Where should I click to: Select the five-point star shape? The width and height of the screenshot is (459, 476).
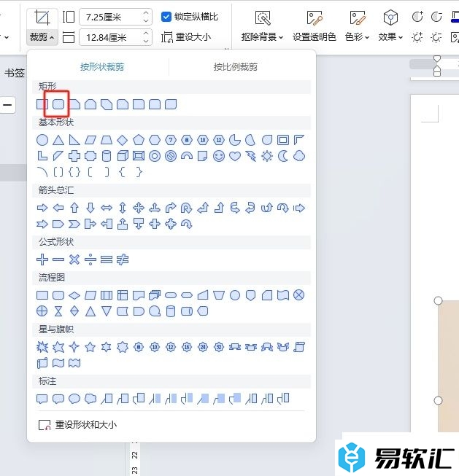[x=90, y=347]
